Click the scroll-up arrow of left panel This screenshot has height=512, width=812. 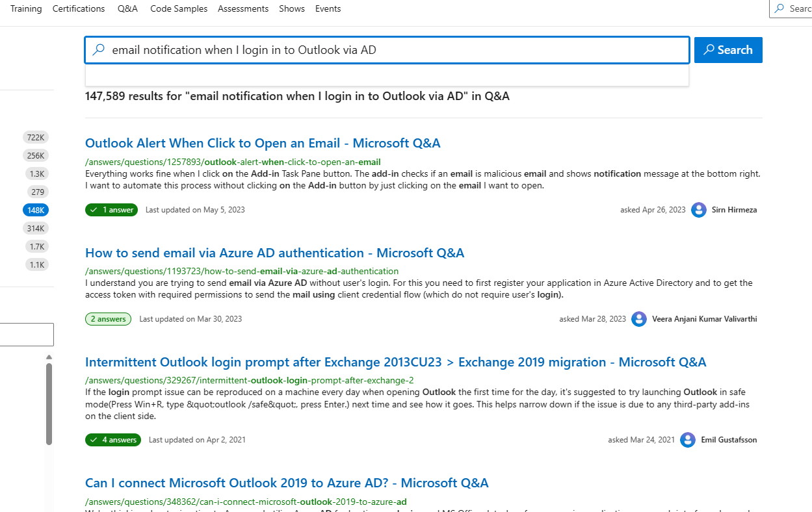(49, 357)
